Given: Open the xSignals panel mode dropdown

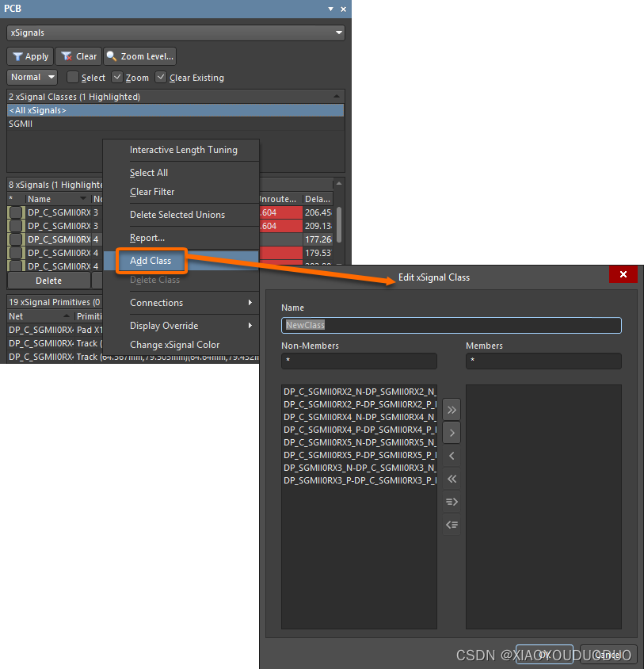Looking at the screenshot, I should coord(338,32).
